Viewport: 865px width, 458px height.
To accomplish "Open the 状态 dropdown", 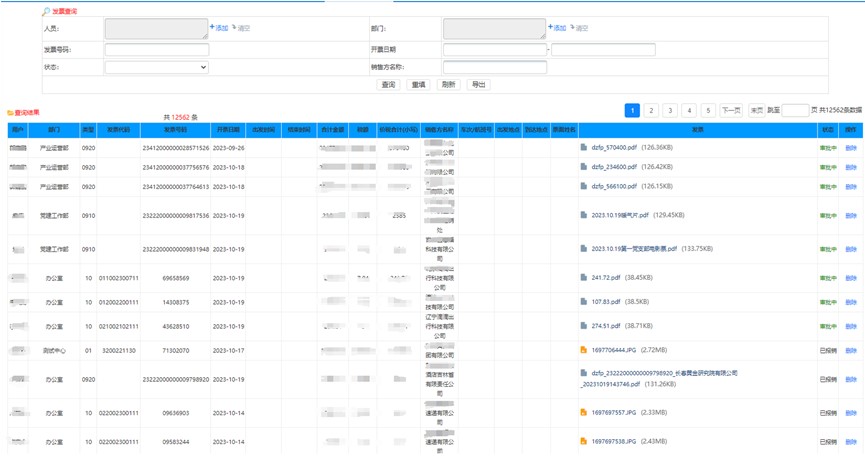I will point(157,67).
